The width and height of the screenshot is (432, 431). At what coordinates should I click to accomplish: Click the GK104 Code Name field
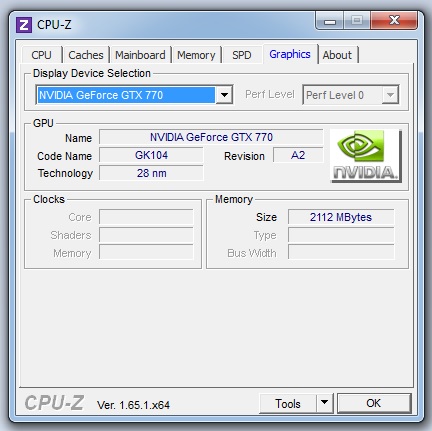coord(151,155)
